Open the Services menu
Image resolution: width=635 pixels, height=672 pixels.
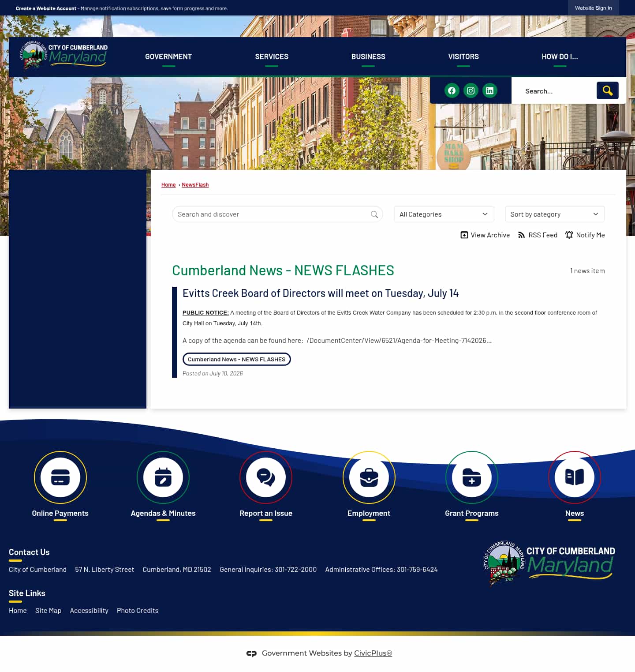pos(272,56)
